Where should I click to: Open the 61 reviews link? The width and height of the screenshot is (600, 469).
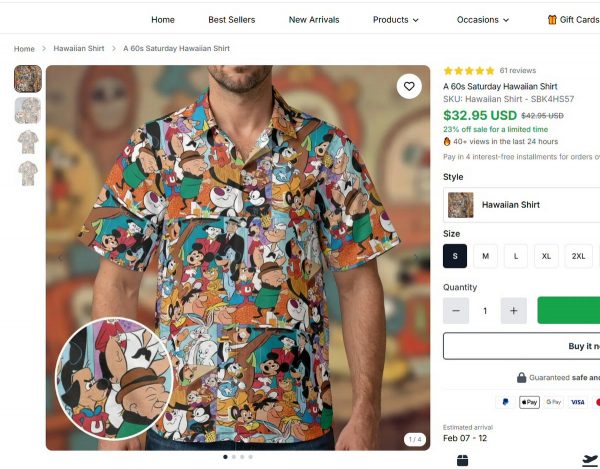pos(518,71)
